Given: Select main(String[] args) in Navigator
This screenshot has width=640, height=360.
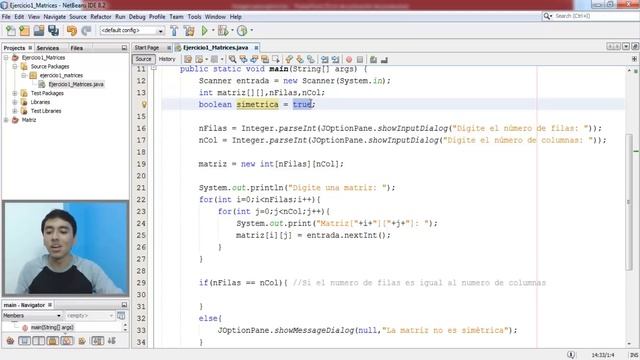Looking at the screenshot, I should coord(52,327).
